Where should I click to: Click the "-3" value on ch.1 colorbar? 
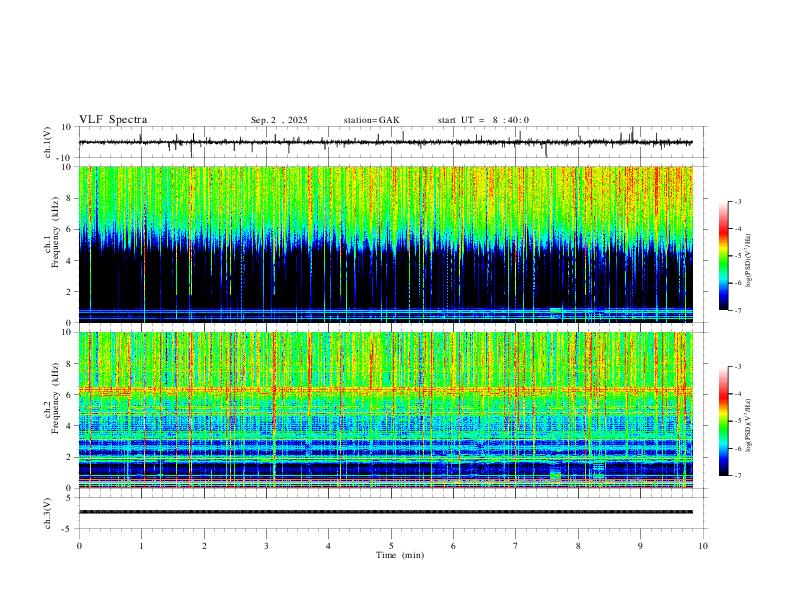point(738,202)
